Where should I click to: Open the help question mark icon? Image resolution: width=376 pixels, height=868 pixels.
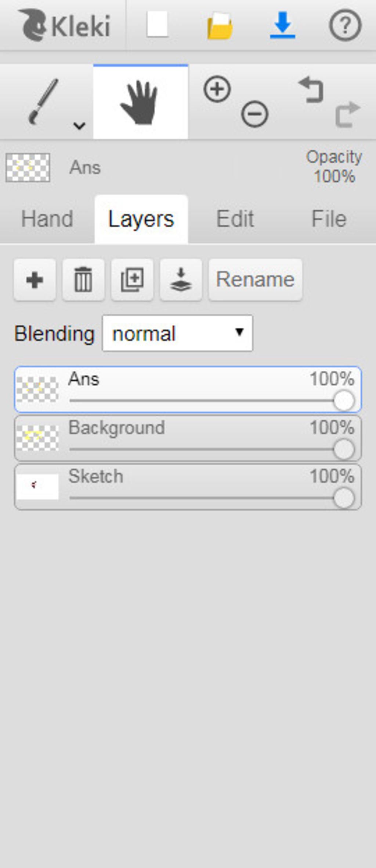tap(344, 25)
